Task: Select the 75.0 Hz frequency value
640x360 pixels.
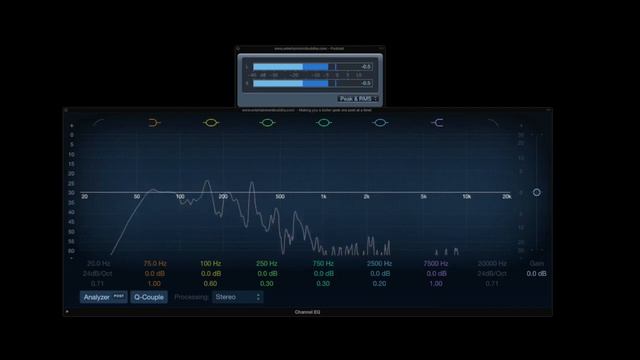Action: [x=155, y=264]
